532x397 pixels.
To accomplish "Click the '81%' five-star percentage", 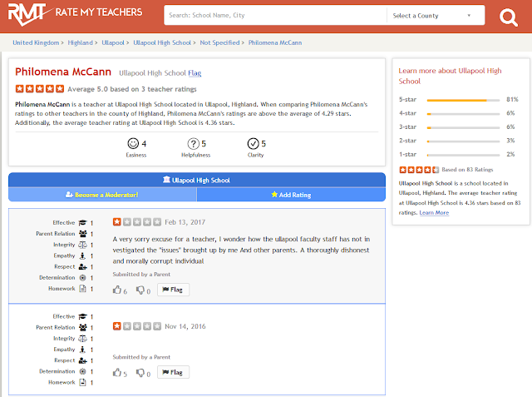I will coord(512,100).
